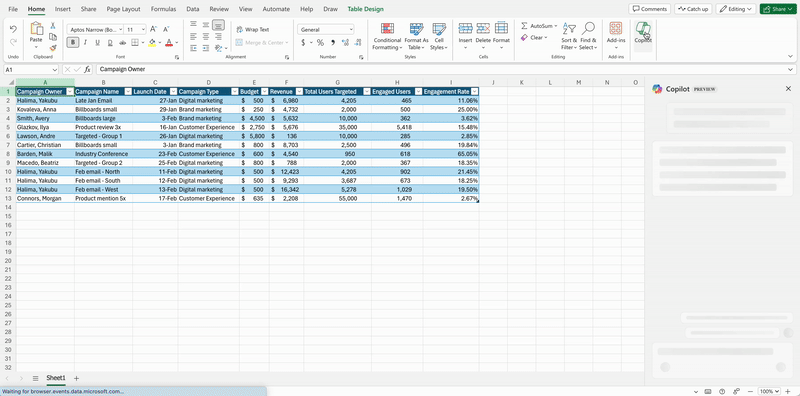Click the Paste clipboard icon
Viewport: 800px width, 396px height.
[x=36, y=29]
